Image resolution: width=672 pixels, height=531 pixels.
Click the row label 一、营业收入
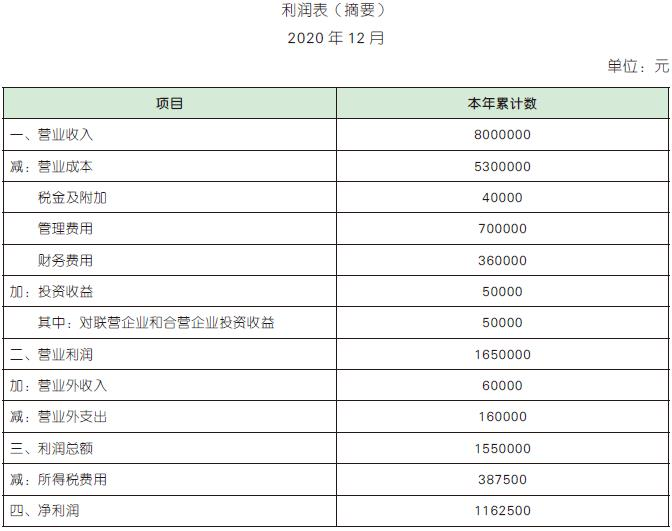pos(51,135)
